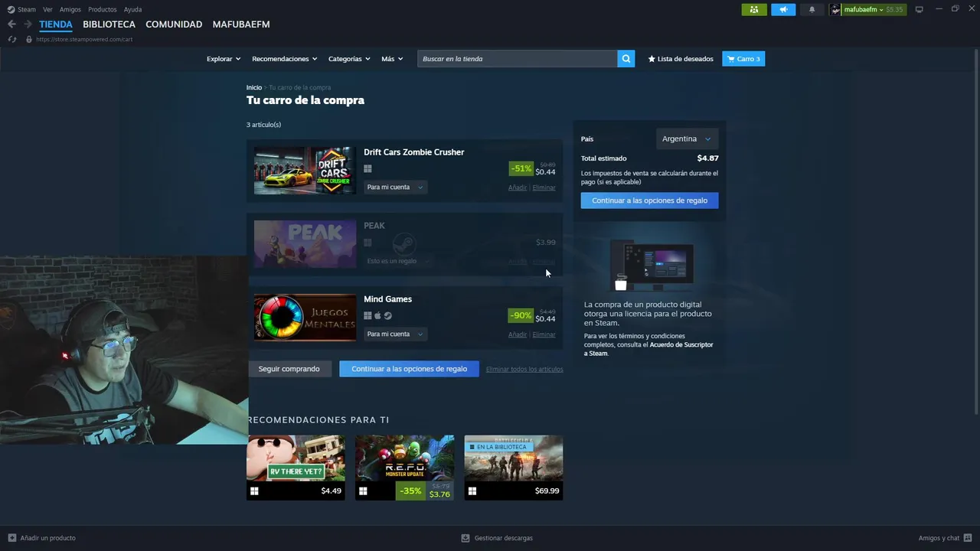Click the wishlist star icon
980x551 pixels.
click(x=652, y=59)
